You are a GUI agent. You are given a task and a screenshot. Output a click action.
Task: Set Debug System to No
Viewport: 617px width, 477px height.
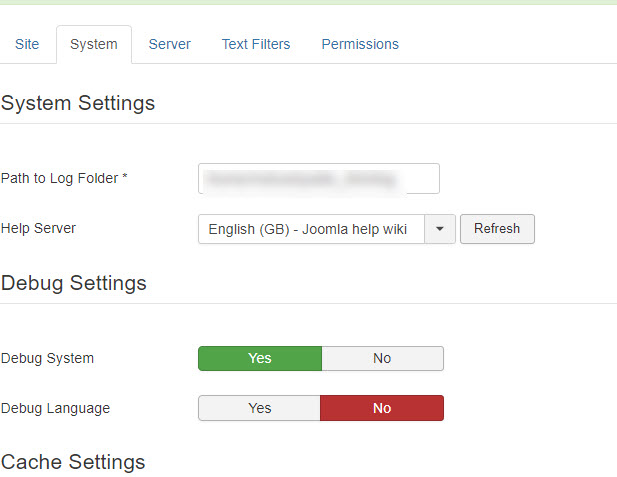coord(382,358)
